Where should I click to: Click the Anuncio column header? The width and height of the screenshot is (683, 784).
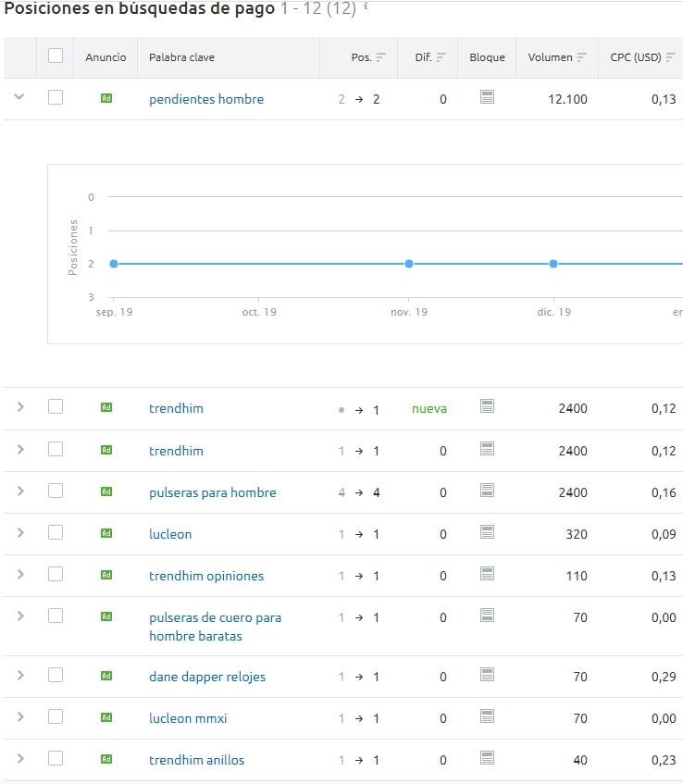[106, 57]
